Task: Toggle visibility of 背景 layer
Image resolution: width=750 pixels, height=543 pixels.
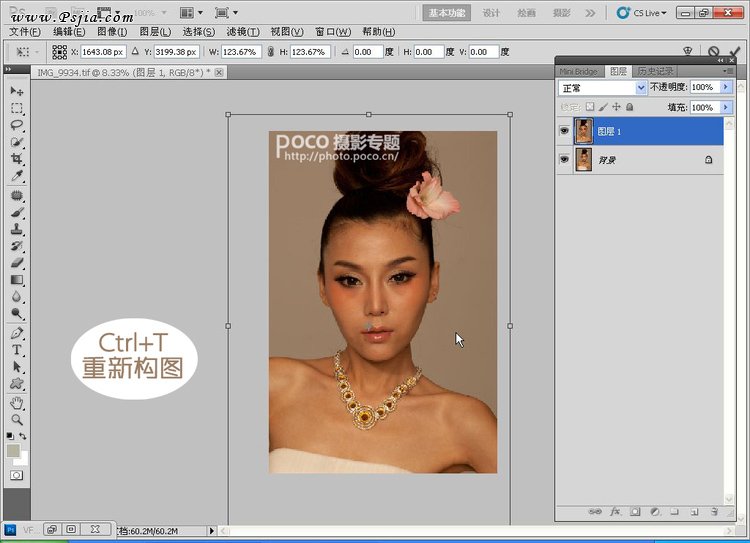Action: point(564,160)
